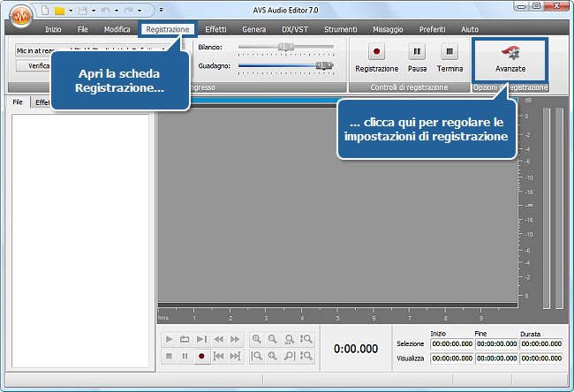574x392 pixels.
Task: Expand the undo history dropdown arrow
Action: point(117,11)
